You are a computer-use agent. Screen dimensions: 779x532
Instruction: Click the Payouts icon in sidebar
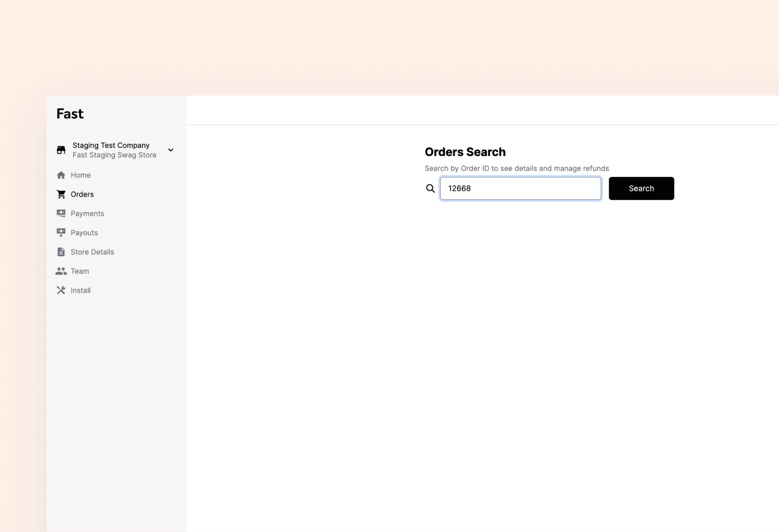(61, 233)
